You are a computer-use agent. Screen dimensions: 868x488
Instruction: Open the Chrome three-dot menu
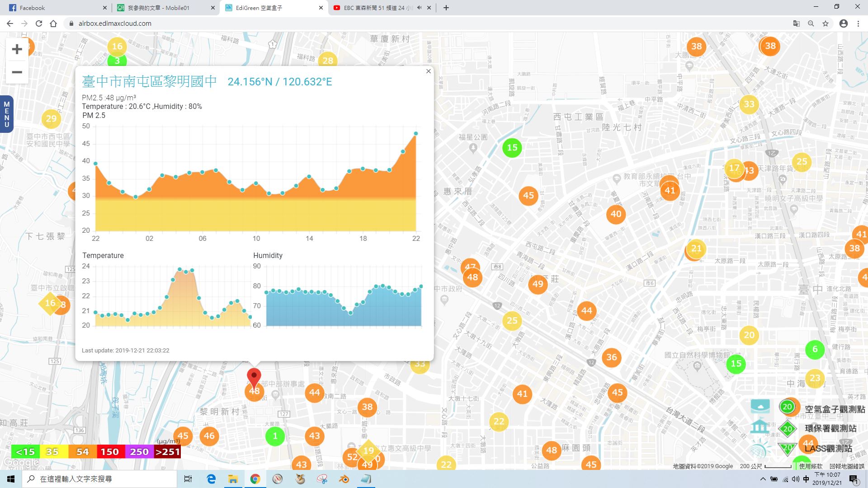[x=858, y=23]
